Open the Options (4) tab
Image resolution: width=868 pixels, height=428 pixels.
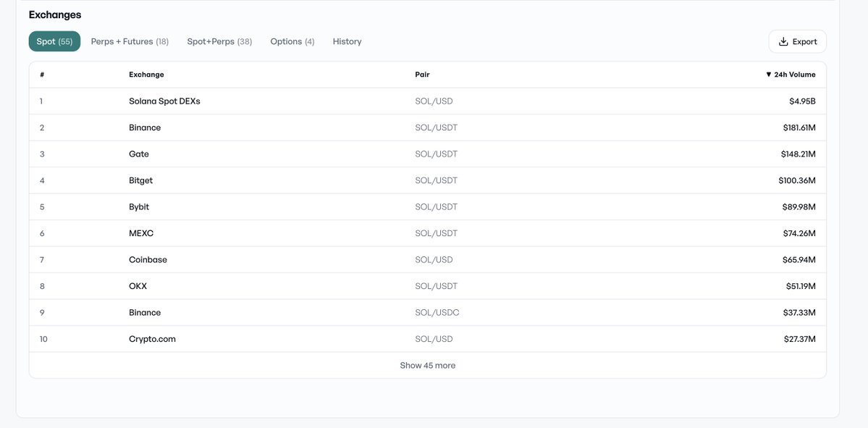(292, 41)
